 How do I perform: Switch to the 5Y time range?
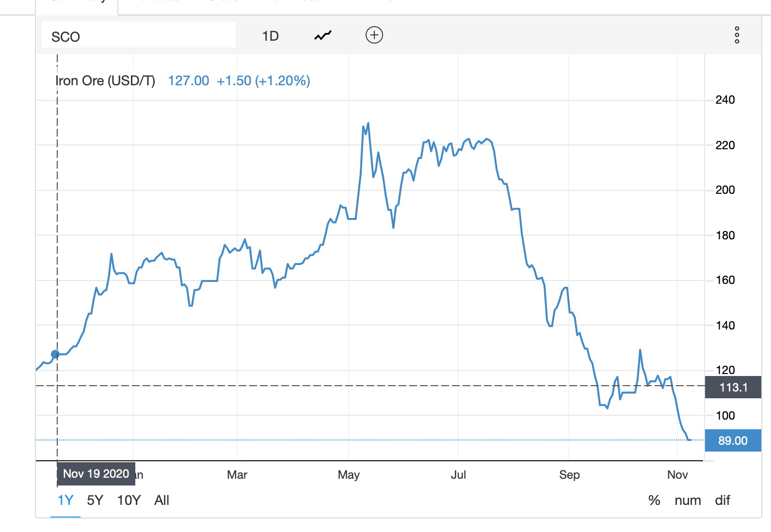(95, 501)
